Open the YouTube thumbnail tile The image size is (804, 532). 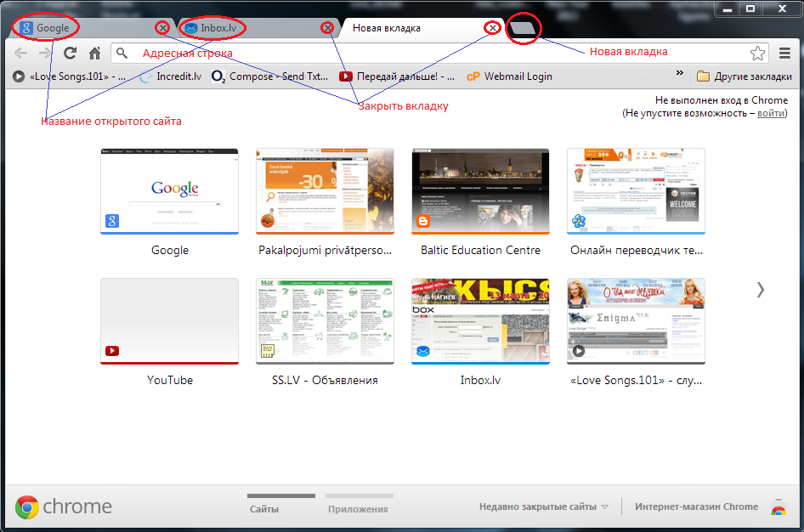click(x=169, y=320)
